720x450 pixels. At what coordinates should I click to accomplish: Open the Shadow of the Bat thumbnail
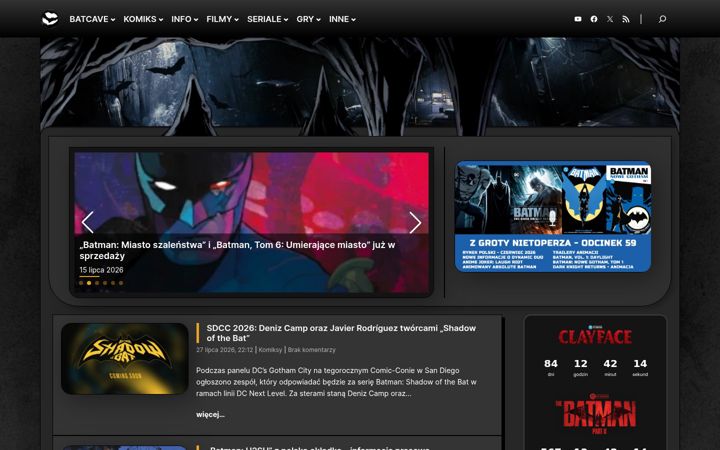[x=124, y=359]
